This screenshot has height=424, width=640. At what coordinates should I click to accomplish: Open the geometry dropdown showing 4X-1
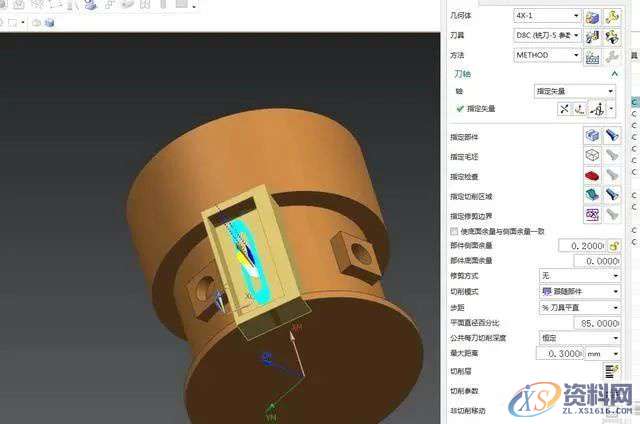coord(546,17)
